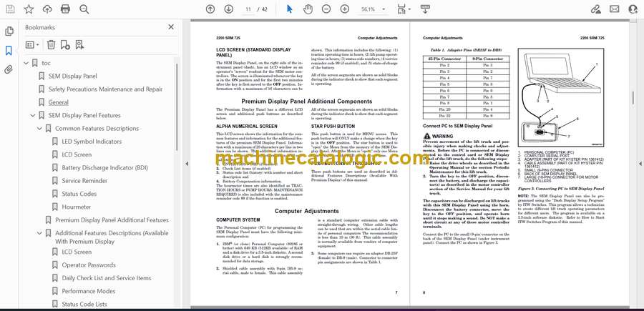Delete selected bookmark trash icon
This screenshot has height=311, width=644.
pyautogui.click(x=51, y=45)
